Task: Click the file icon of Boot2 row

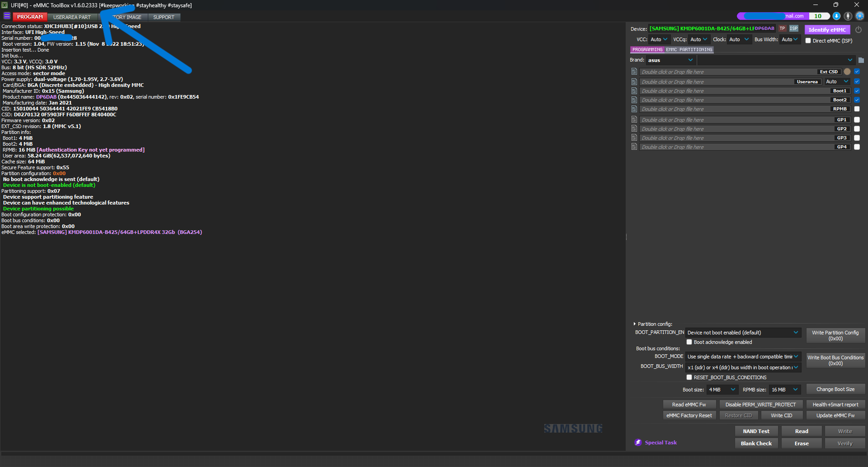Action: click(634, 100)
